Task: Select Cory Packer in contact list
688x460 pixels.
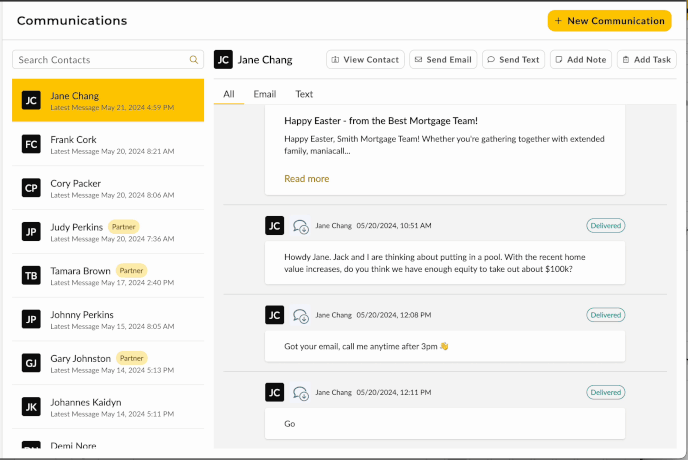Action: (x=108, y=188)
